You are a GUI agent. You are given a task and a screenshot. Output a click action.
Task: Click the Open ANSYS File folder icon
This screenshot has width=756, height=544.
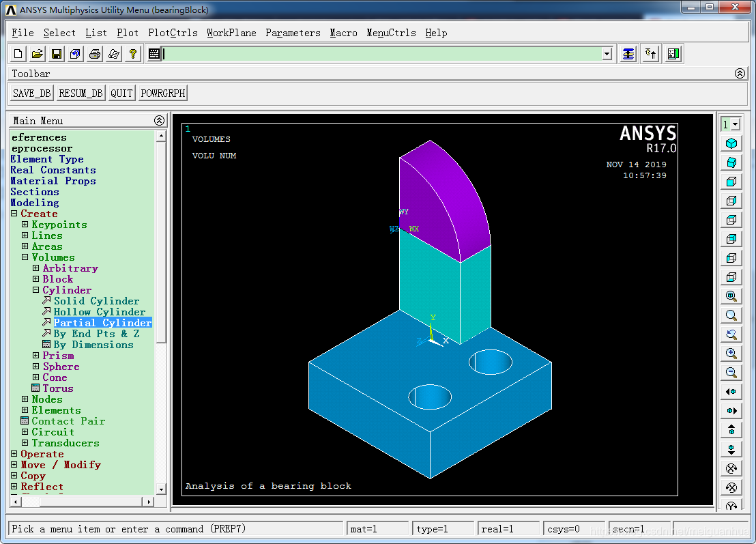click(x=37, y=54)
